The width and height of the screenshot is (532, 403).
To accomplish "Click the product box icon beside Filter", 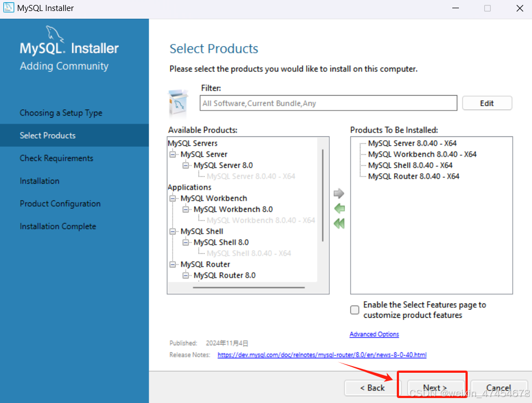I will click(x=178, y=103).
